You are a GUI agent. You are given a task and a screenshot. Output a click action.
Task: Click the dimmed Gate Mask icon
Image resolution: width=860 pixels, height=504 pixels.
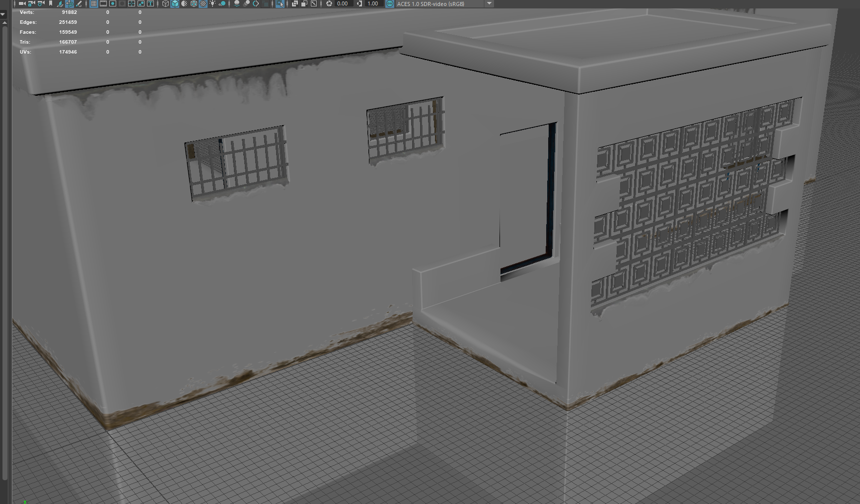[122, 3]
